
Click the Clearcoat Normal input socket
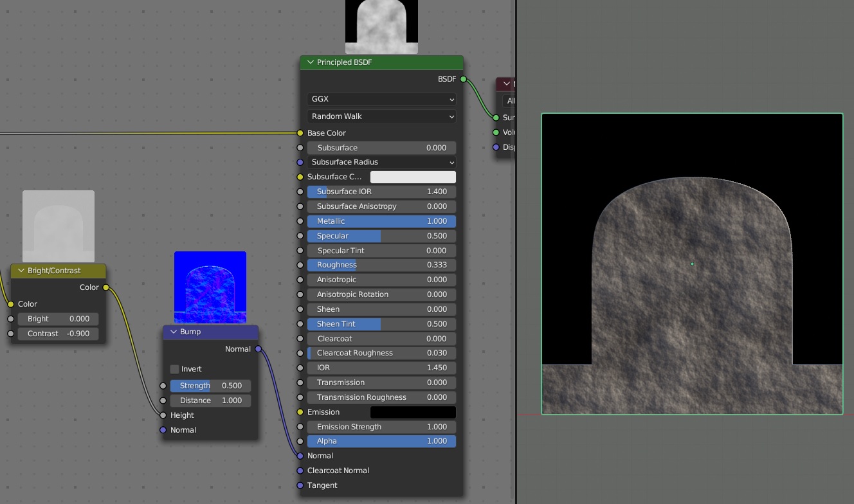[x=300, y=471]
